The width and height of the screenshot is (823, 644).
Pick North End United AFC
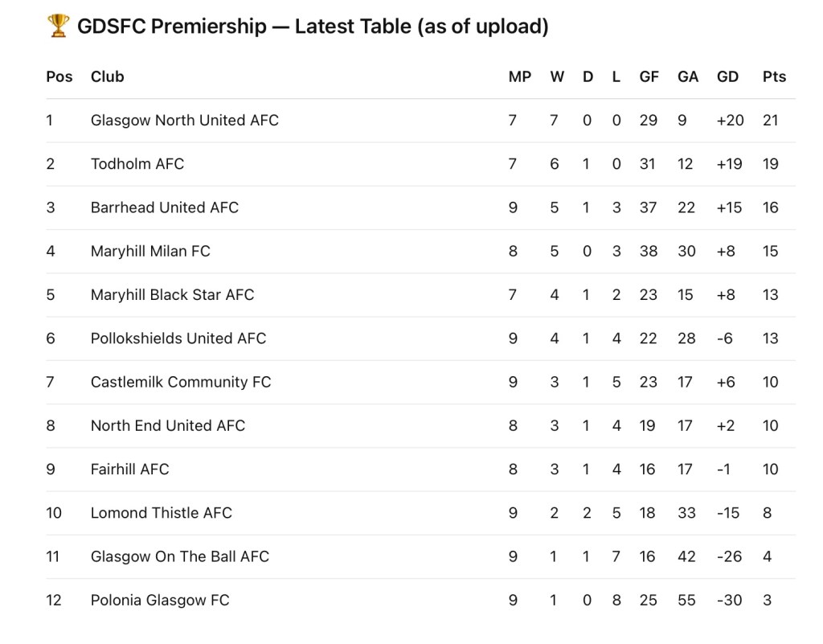(168, 425)
